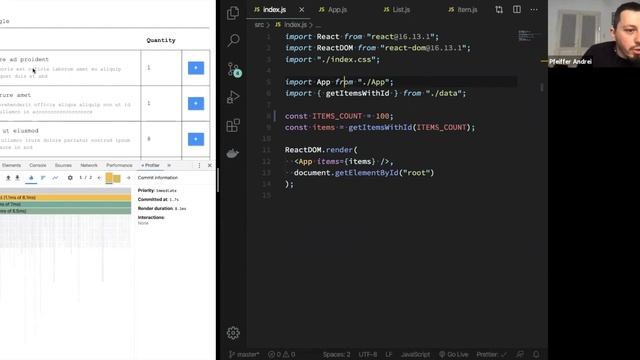
Task: Select the Flamegraph chart view
Action: (31, 178)
